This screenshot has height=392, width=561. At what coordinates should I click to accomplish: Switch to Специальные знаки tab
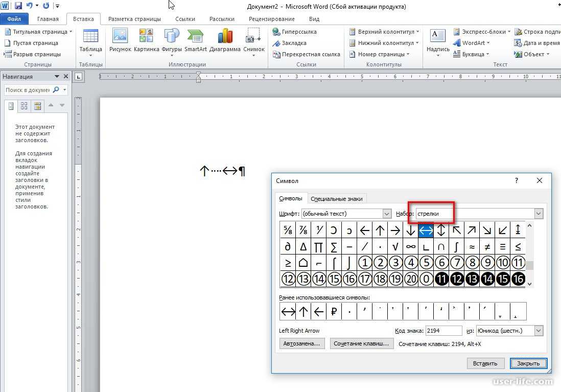coord(336,199)
